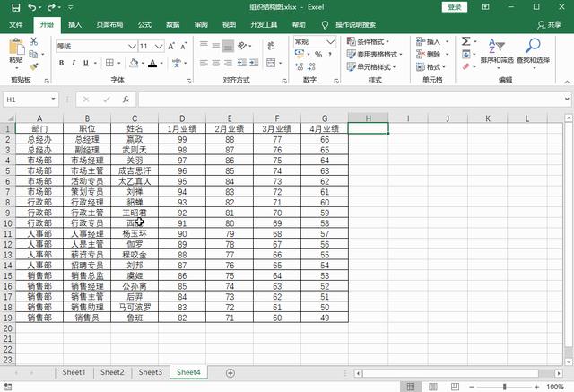Increase the indent level
This screenshot has width=574, height=392.
point(254,63)
